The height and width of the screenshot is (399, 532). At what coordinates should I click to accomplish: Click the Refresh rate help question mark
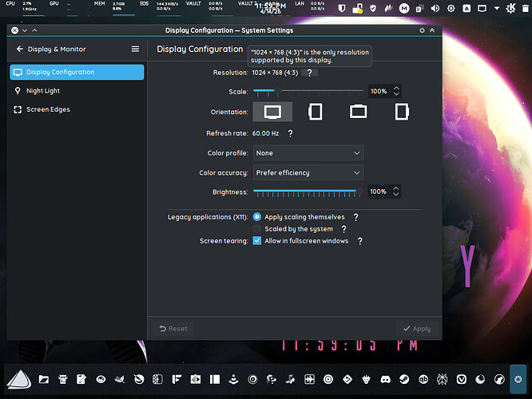[x=290, y=133]
